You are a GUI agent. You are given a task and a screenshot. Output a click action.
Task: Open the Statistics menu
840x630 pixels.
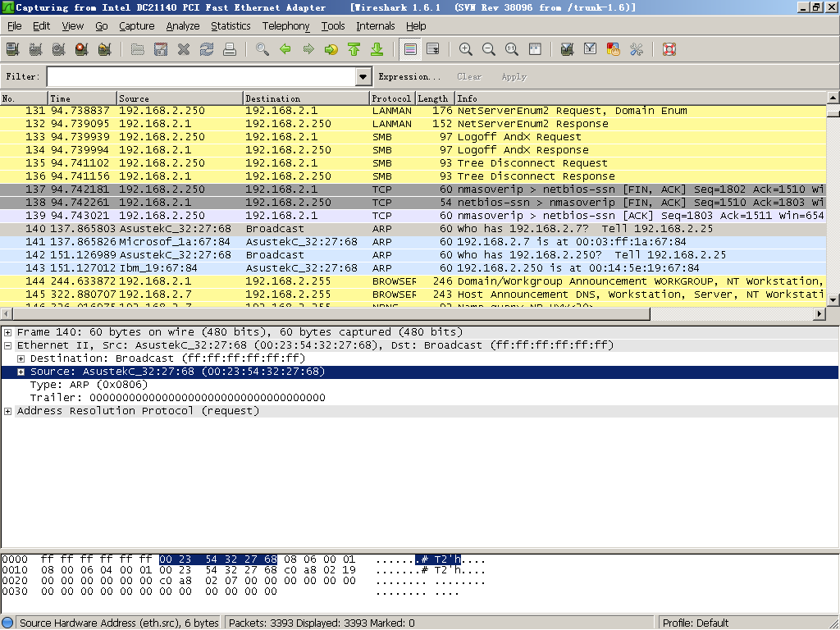coord(231,26)
